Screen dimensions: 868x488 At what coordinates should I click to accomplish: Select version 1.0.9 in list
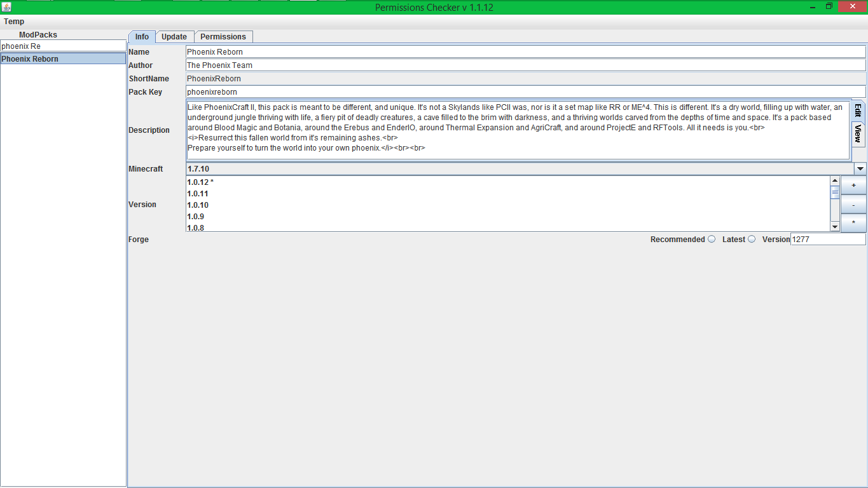[507, 216]
